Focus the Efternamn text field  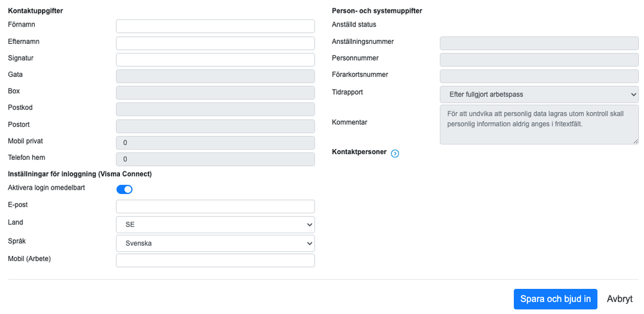pos(215,43)
